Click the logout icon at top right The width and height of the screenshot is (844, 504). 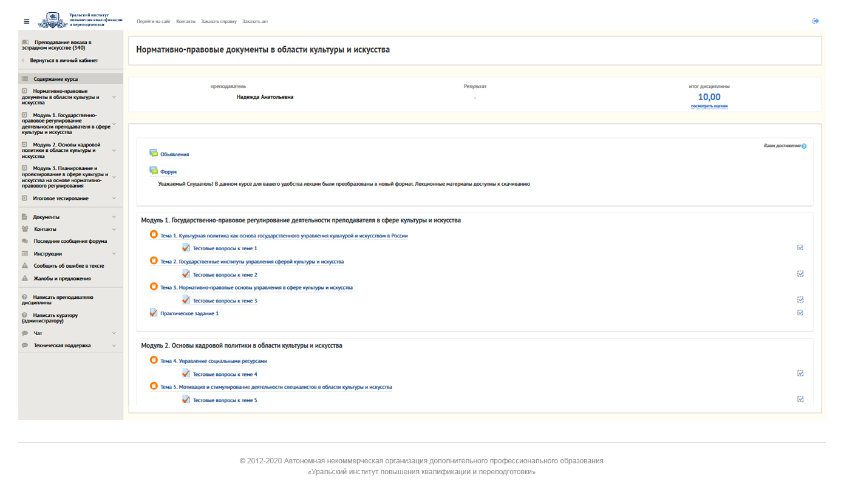pos(815,21)
